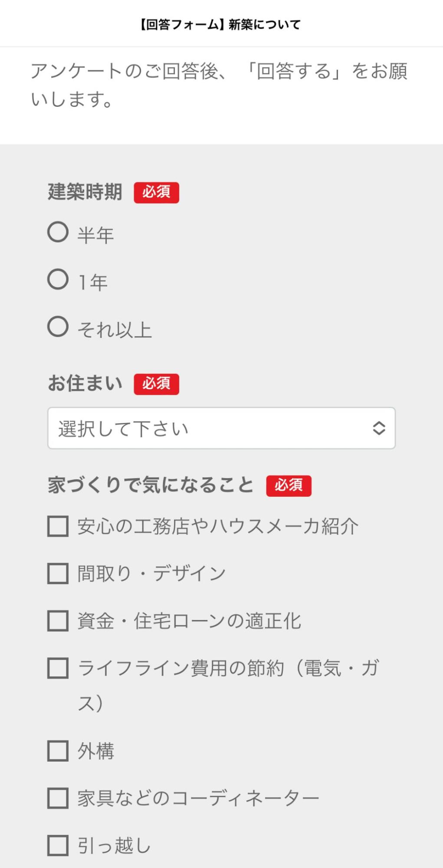Choose それ以上 for 建築時期
443x868 pixels.
pyautogui.click(x=58, y=327)
